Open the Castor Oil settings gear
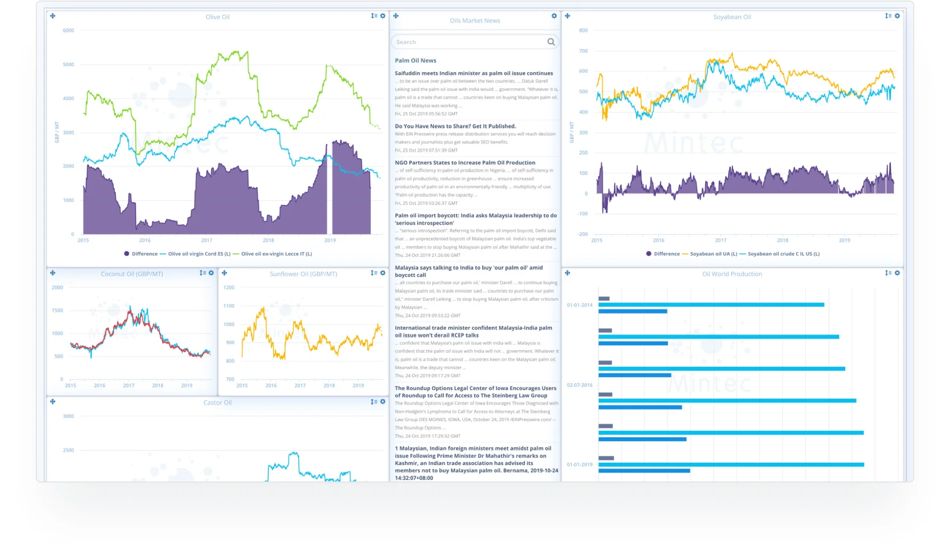Viewport: 950px width, 560px height. pos(383,402)
